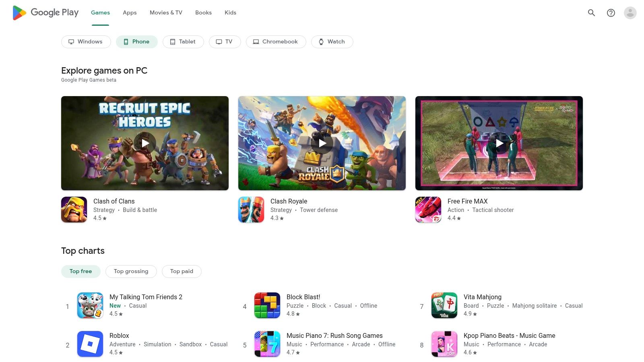This screenshot has height=362, width=644.
Task: Show the Top free chart
Action: [81, 271]
